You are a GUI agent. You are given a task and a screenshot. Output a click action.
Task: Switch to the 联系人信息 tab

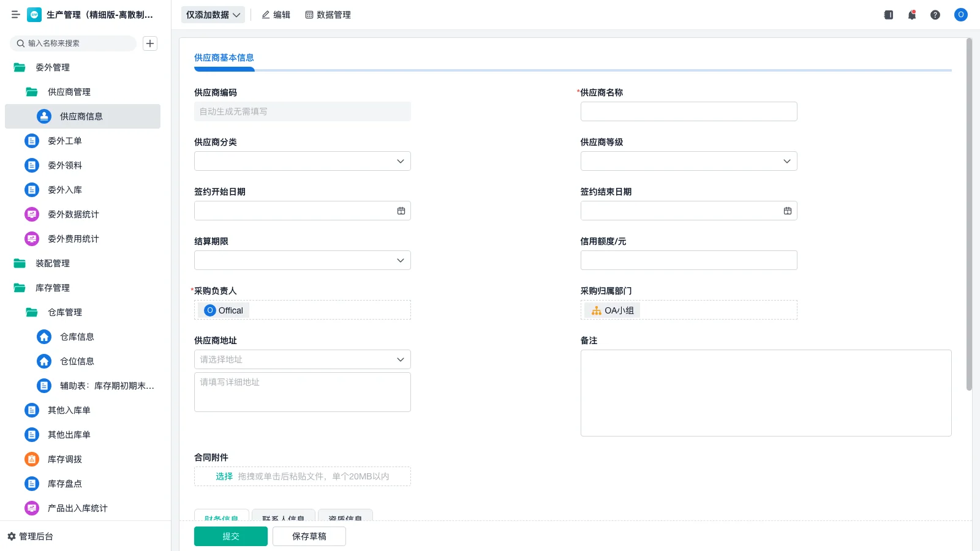284,517
